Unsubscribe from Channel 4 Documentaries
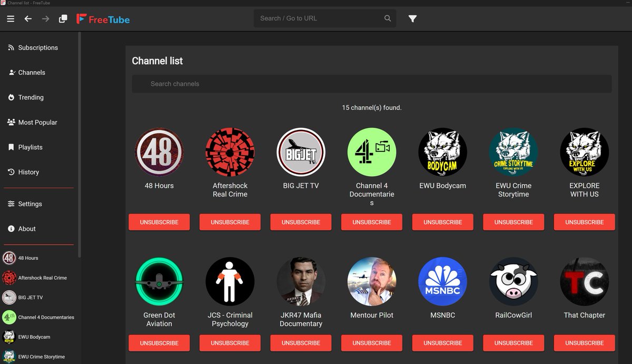This screenshot has width=632, height=364. coord(372,222)
